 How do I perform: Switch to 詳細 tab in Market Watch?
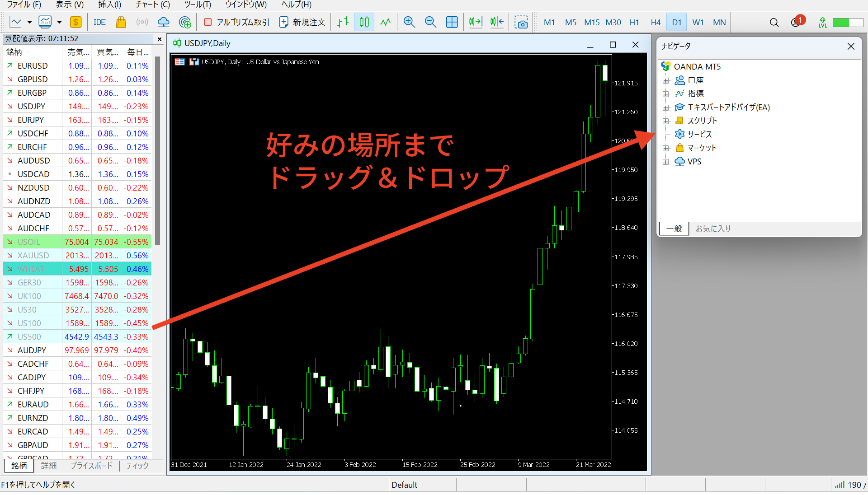pos(49,466)
